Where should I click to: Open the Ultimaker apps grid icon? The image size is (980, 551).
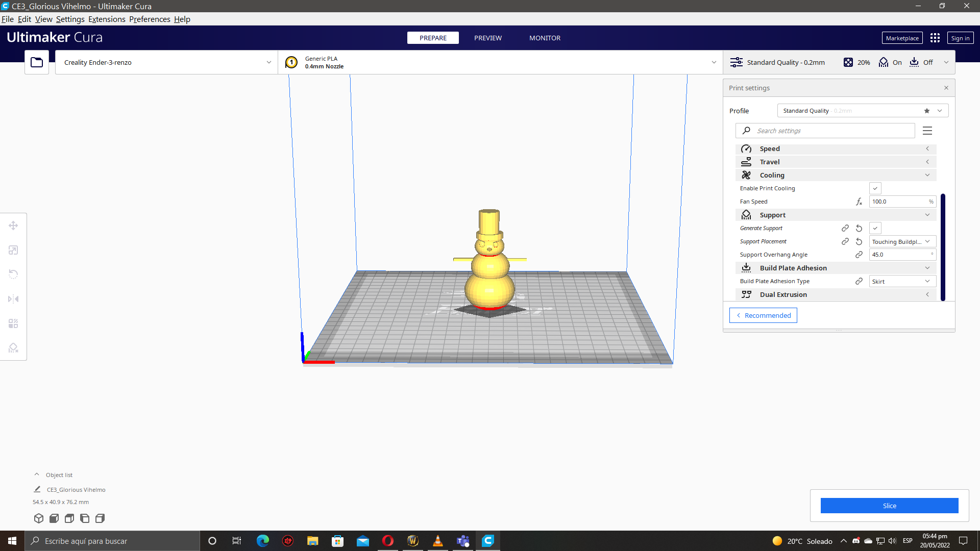click(x=935, y=38)
